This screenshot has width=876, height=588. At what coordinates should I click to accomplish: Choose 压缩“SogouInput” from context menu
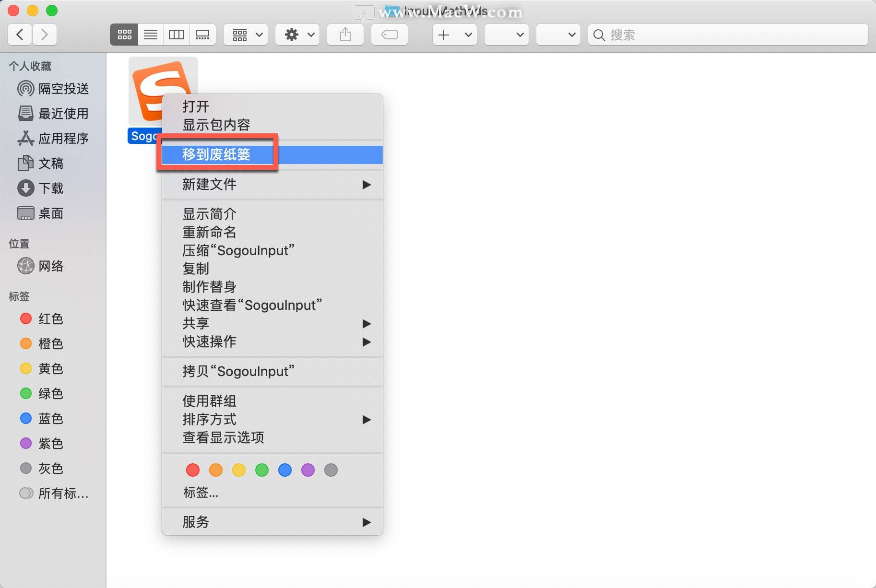tap(272, 250)
